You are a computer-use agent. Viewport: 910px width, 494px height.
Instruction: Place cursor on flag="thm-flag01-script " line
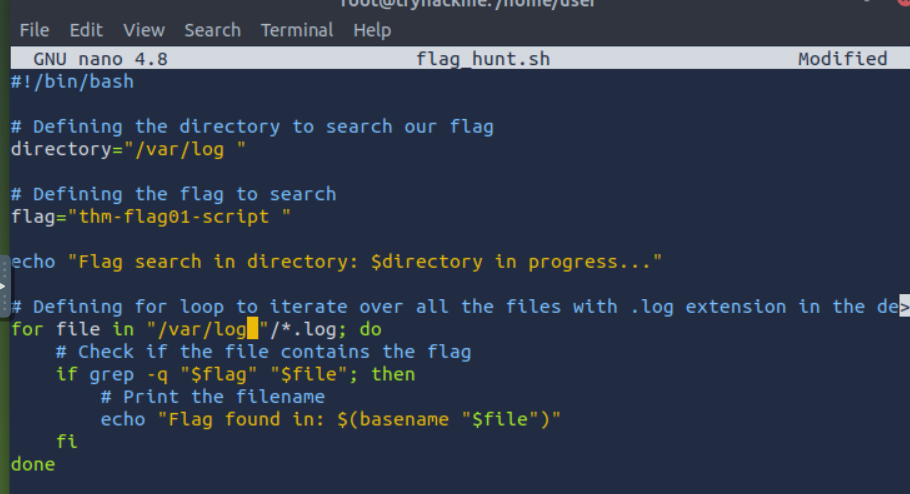pos(151,217)
